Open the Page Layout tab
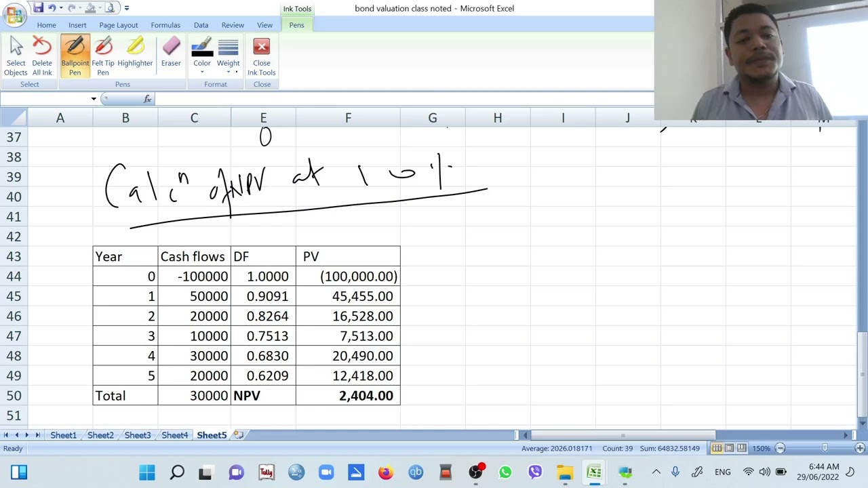This screenshot has width=868, height=488. pos(119,25)
